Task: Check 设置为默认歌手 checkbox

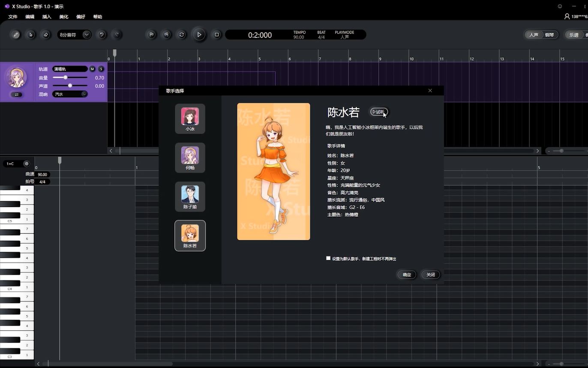Action: [x=328, y=258]
